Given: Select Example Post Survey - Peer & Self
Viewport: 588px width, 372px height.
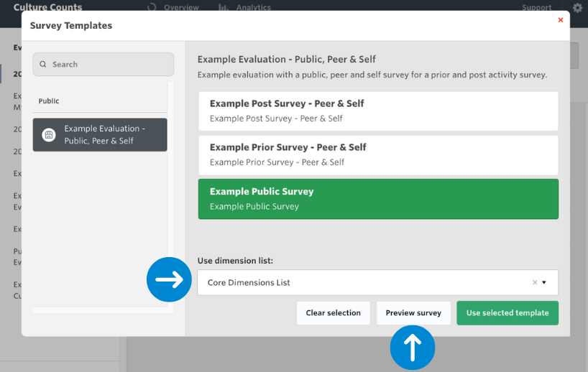Looking at the screenshot, I should 377,111.
